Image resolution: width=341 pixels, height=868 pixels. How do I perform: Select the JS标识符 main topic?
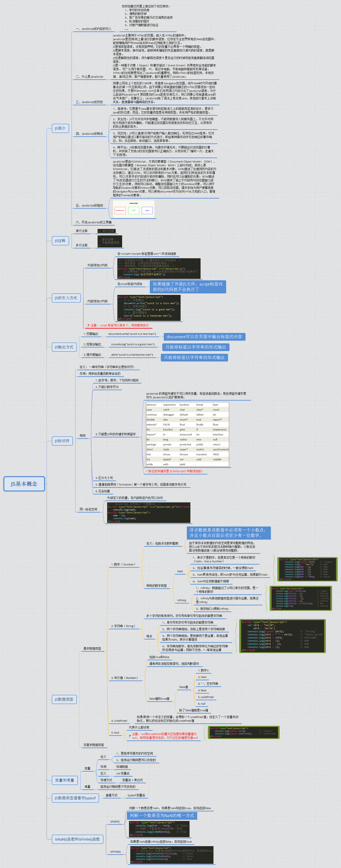(62, 441)
